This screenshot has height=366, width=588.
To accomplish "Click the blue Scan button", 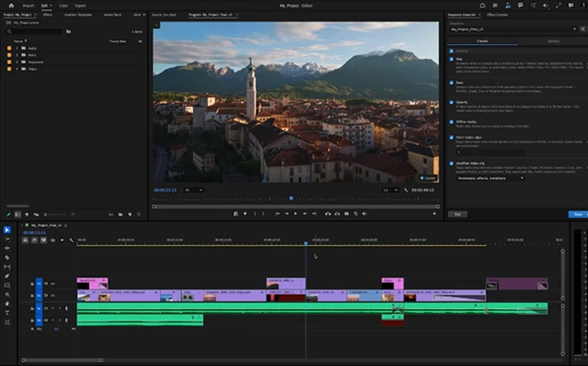I will pos(578,214).
